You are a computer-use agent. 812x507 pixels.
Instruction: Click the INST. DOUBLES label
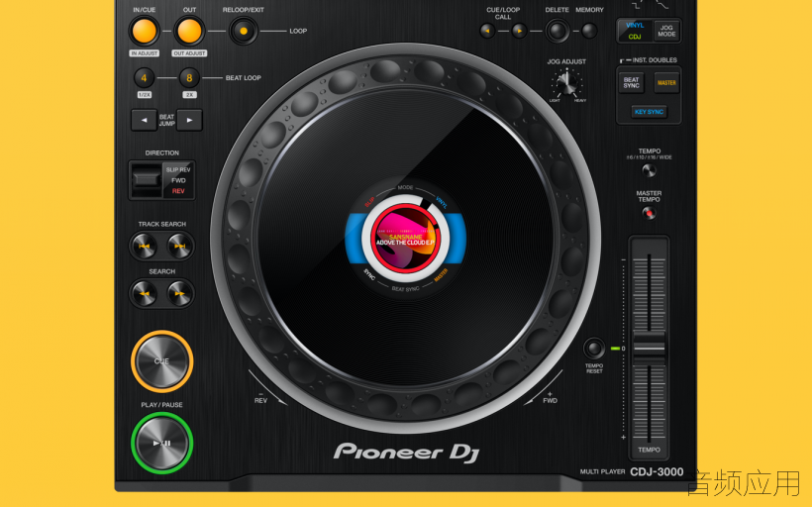point(655,60)
